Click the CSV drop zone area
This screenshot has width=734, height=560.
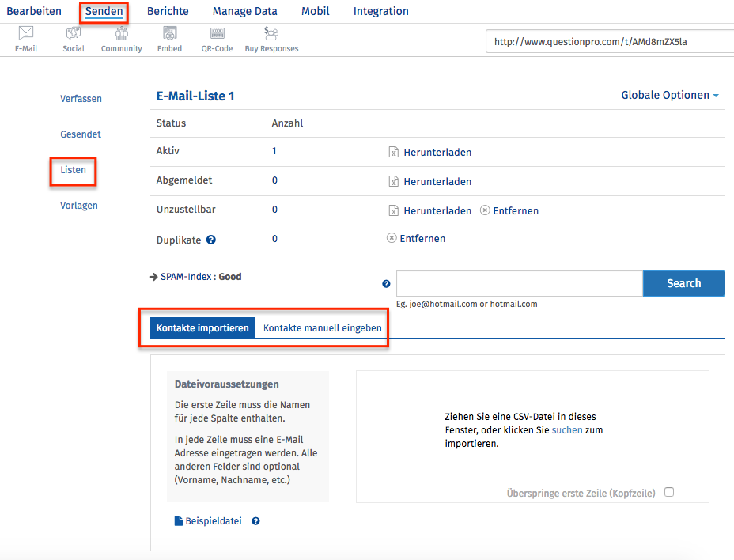[x=533, y=437]
